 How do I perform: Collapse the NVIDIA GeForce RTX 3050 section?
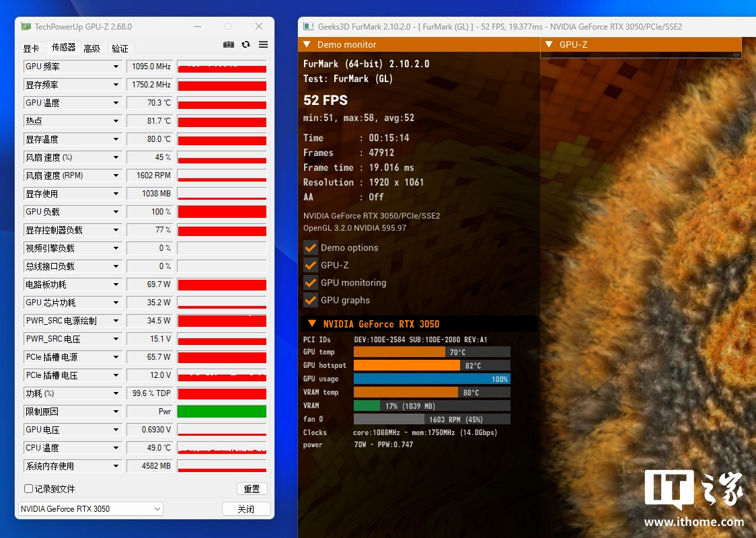click(312, 324)
